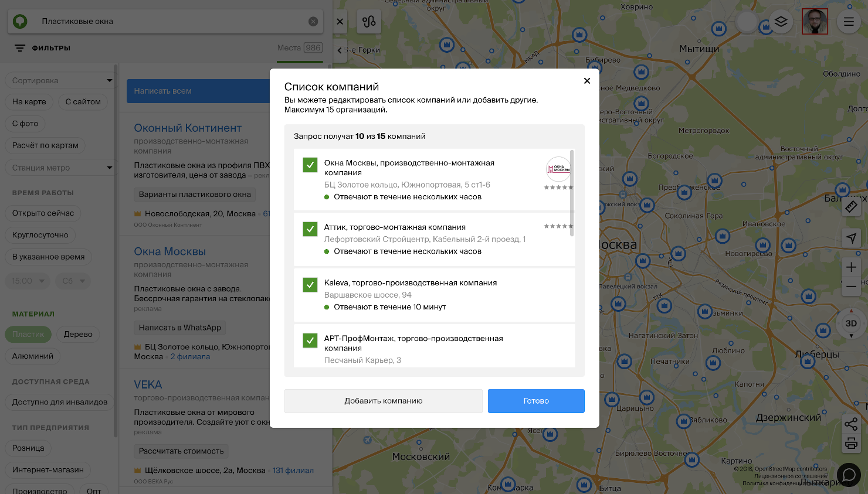Select the Интернет-магазин business type

click(48, 469)
